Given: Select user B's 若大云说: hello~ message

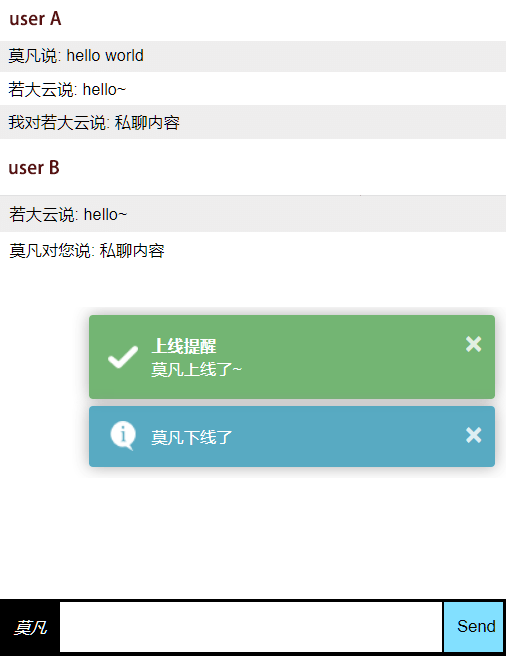Looking at the screenshot, I should coord(253,214).
